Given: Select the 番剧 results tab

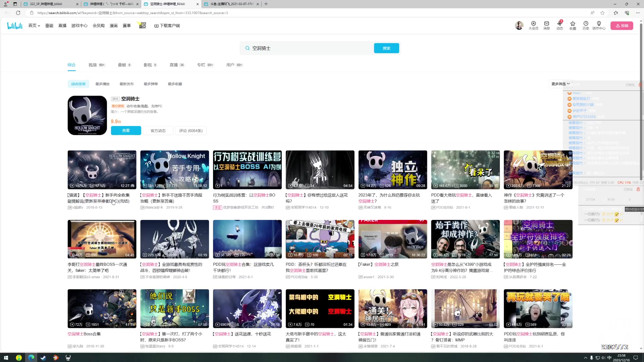Looking at the screenshot, I should point(124,65).
